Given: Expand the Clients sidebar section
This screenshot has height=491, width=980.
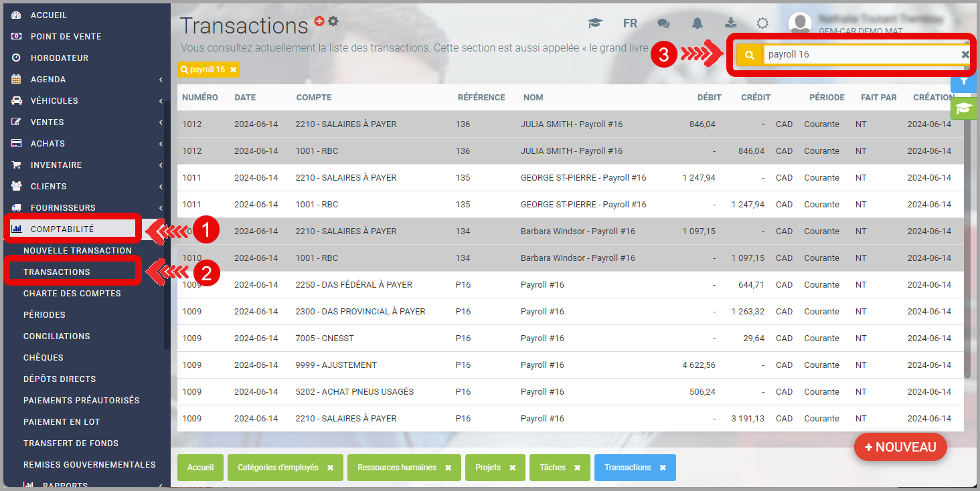Looking at the screenshot, I should 161,187.
